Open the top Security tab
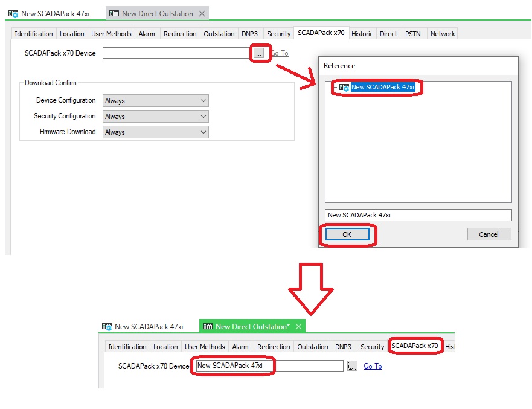The height and width of the screenshot is (409, 532). click(x=279, y=34)
